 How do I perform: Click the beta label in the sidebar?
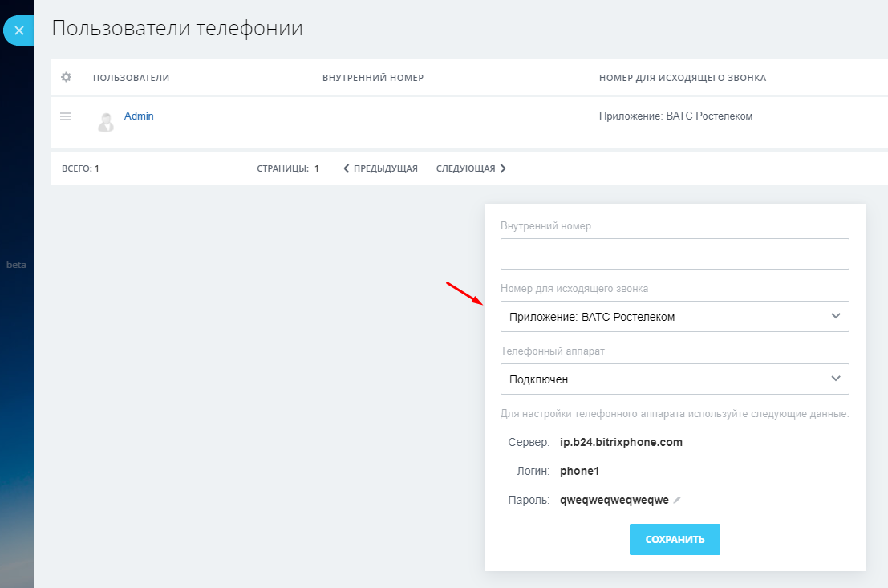(x=16, y=265)
